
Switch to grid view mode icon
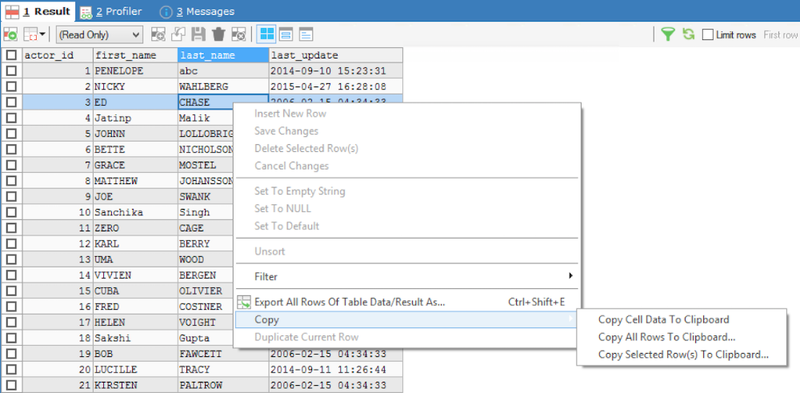click(x=267, y=35)
